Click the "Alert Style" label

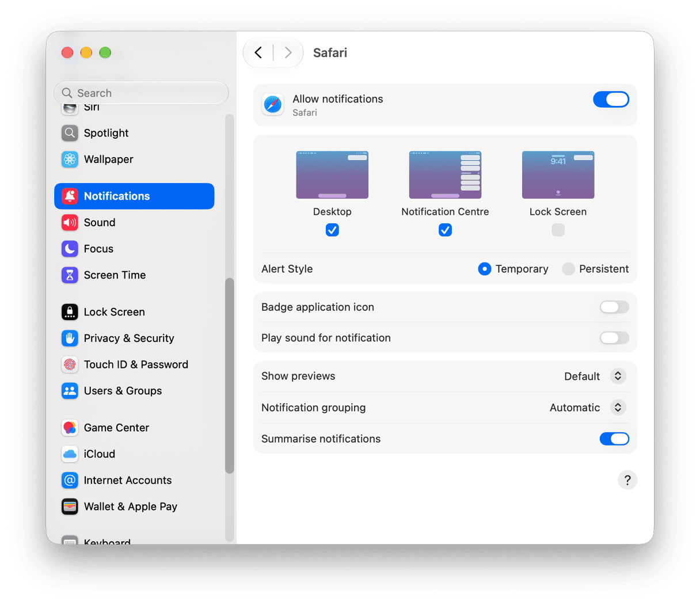pyautogui.click(x=287, y=269)
